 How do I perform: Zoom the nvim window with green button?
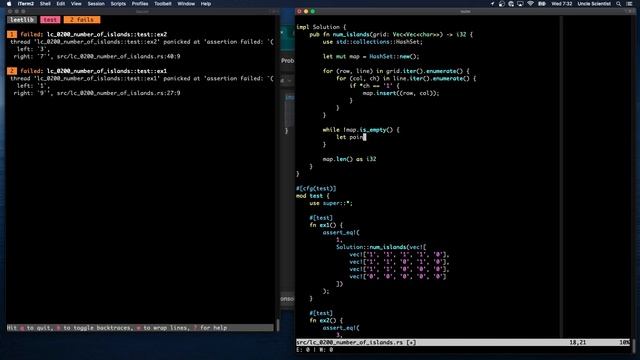pos(313,11)
